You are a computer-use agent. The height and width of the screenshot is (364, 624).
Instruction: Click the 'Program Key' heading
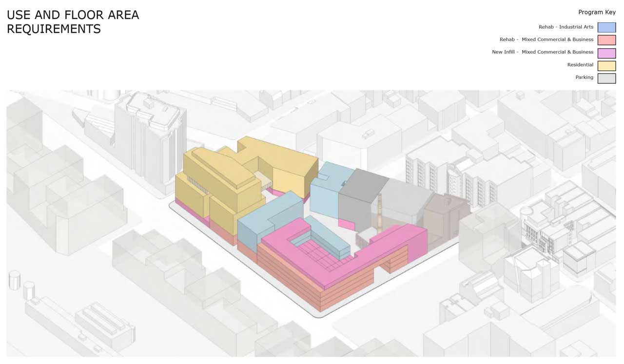pos(597,12)
